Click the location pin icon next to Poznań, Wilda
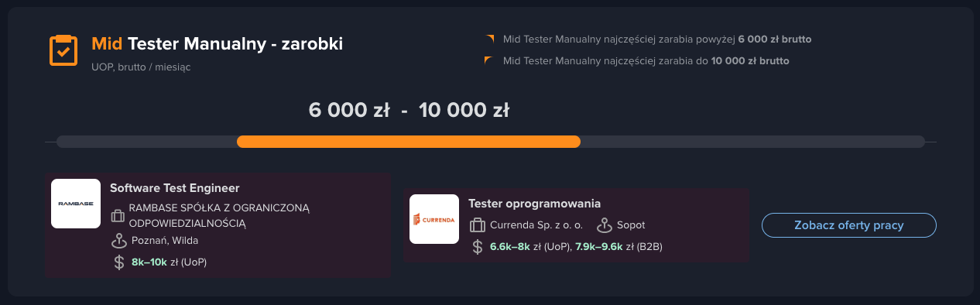This screenshot has width=980, height=305. [x=118, y=241]
